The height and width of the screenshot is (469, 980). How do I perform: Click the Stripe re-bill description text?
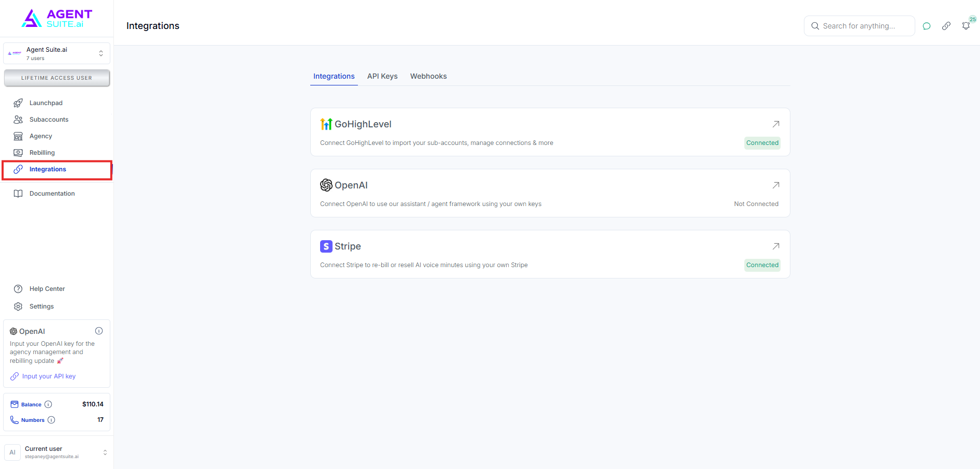point(424,265)
